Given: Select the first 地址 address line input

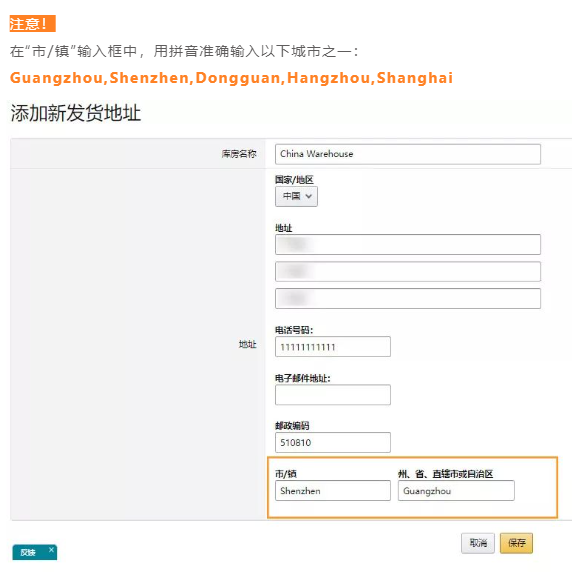Looking at the screenshot, I should coord(408,244).
